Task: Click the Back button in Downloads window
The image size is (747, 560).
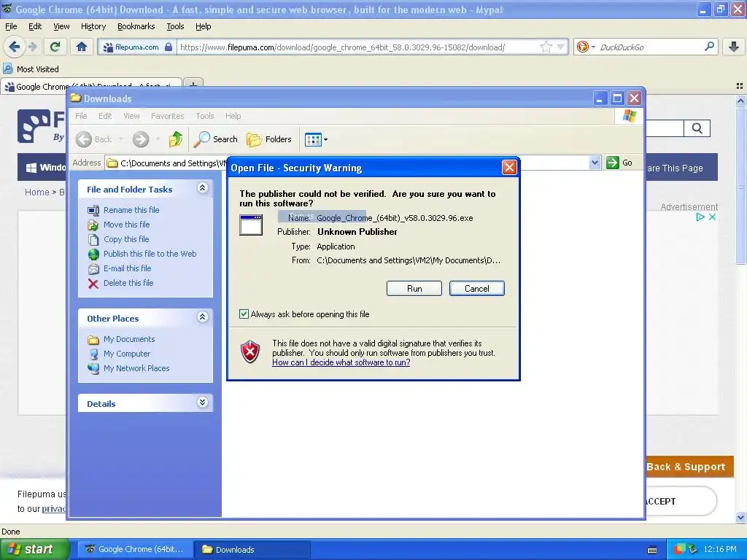Action: point(94,139)
